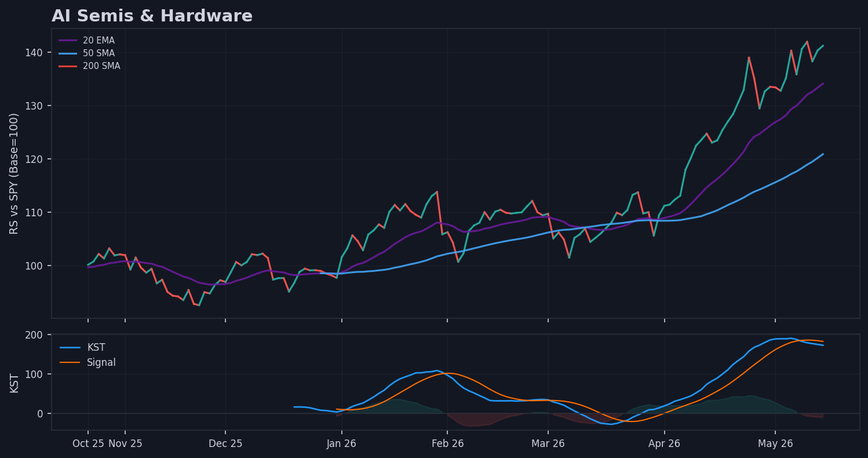Click the 200 tick on the KST axis
This screenshot has width=868, height=458.
point(35,335)
